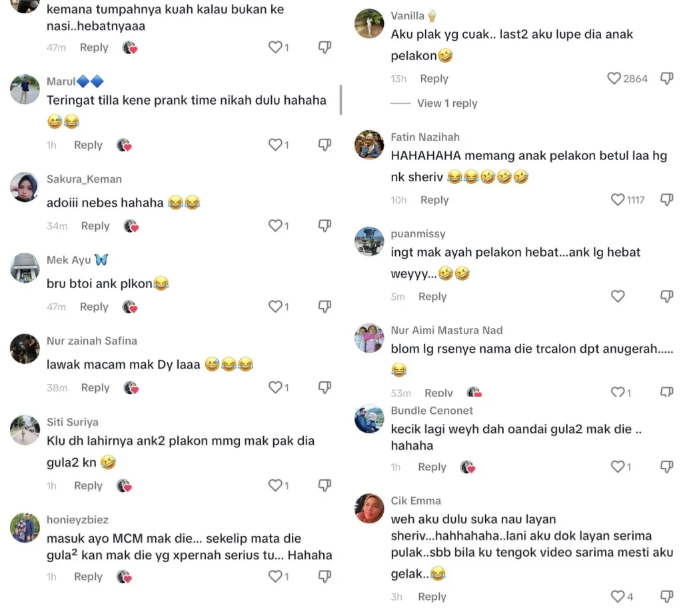The width and height of the screenshot is (685, 616).
Task: Dislike Cik Emma's comment
Action: click(x=666, y=597)
